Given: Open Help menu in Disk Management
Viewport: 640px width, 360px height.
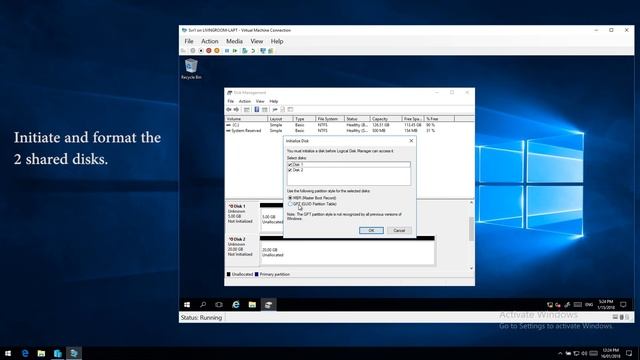Looking at the screenshot, I should 273,101.
